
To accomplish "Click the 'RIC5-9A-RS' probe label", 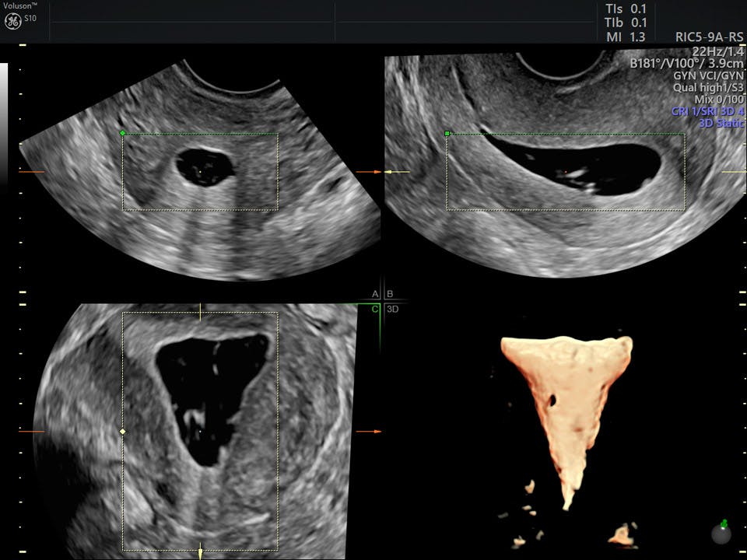I will [x=710, y=37].
